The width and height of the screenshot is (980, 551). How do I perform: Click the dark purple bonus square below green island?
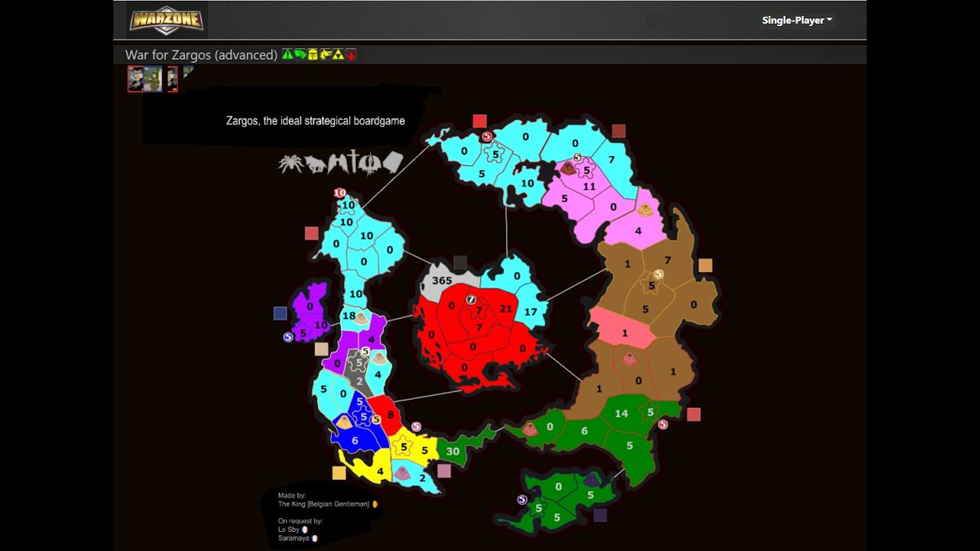click(x=600, y=515)
